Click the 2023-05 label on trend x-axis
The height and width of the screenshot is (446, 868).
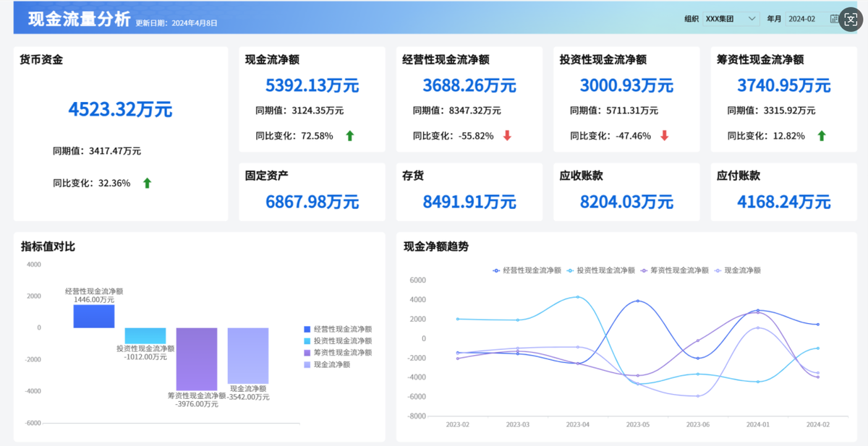click(x=637, y=425)
